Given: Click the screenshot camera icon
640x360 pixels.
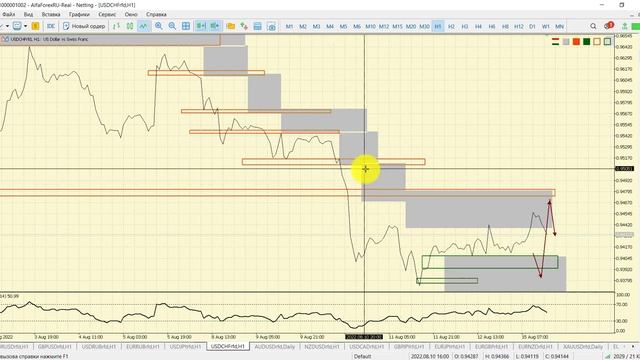Looking at the screenshot, I should click(x=271, y=27).
